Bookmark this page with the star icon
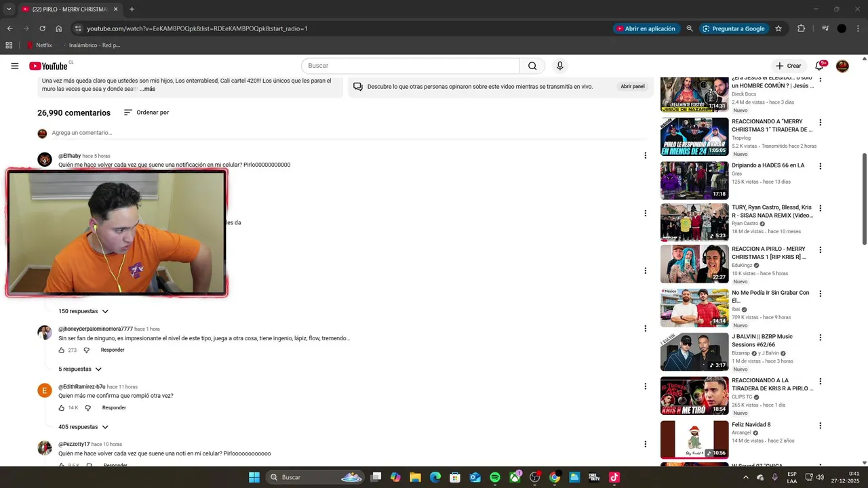Image resolution: width=868 pixels, height=488 pixels. pos(778,28)
